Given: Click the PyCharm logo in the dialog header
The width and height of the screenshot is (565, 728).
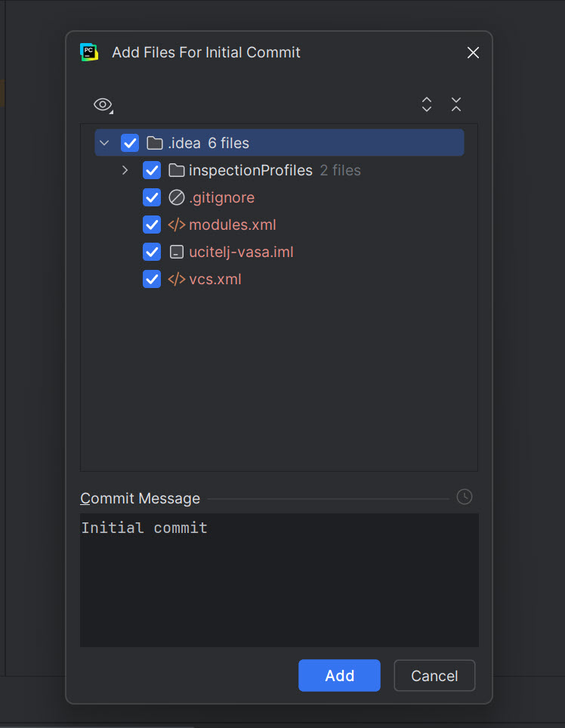Looking at the screenshot, I should tap(88, 52).
